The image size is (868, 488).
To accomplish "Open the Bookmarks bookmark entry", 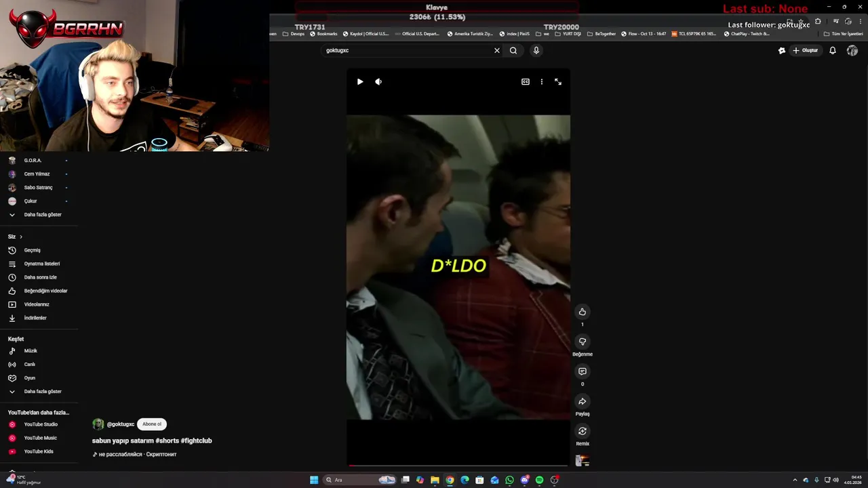I will [323, 34].
